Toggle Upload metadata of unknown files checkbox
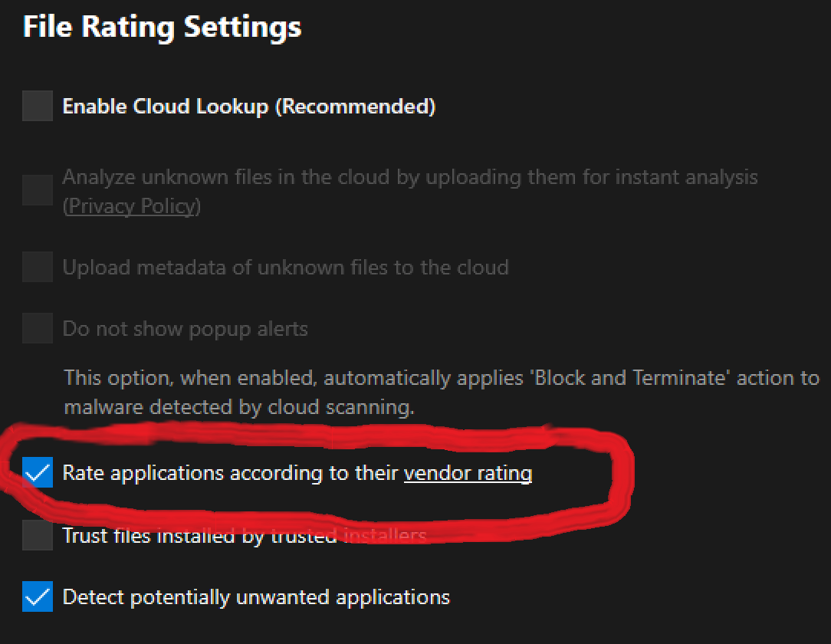The width and height of the screenshot is (831, 644). point(38,267)
